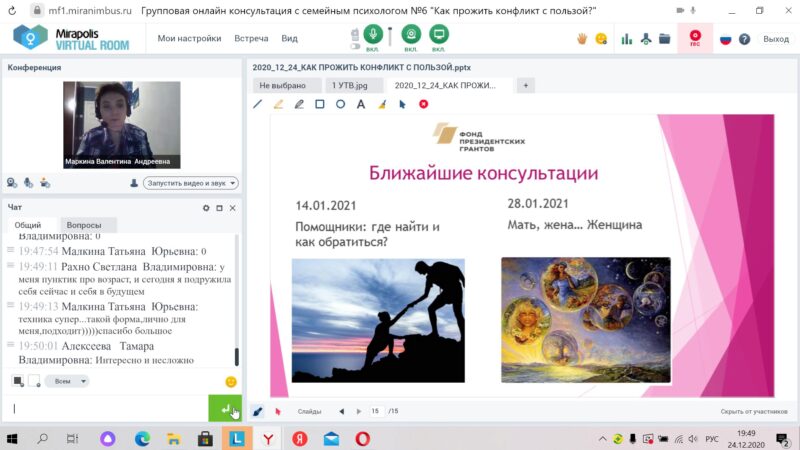Toggle the screen sharing green button
This screenshot has height=450, width=800.
pos(438,35)
